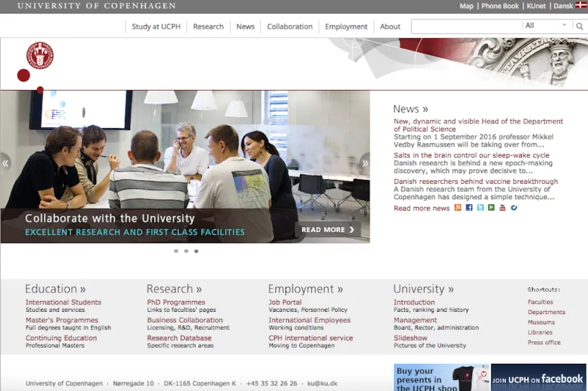Open Slideshow link under University

410,338
